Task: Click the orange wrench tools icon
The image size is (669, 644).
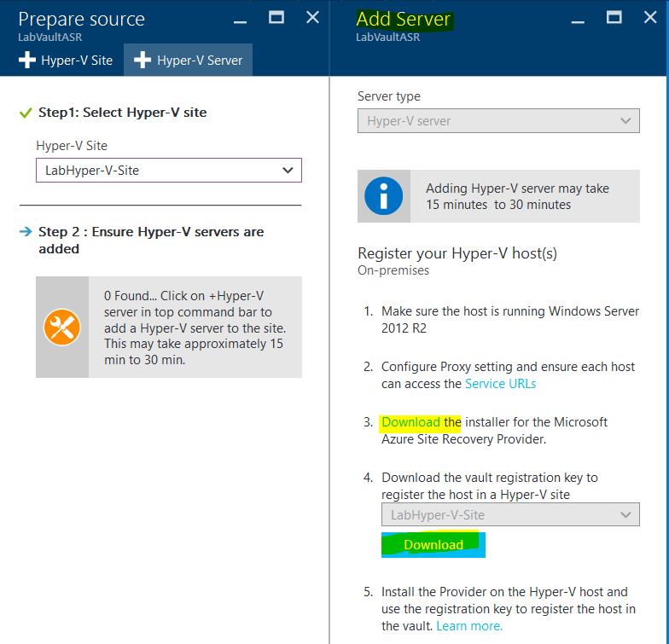Action: pos(62,327)
